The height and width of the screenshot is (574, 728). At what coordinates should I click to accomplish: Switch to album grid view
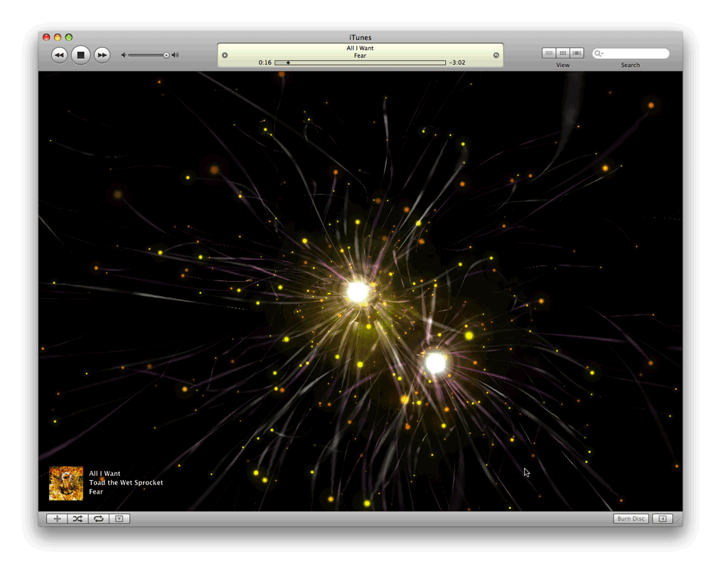coord(563,53)
